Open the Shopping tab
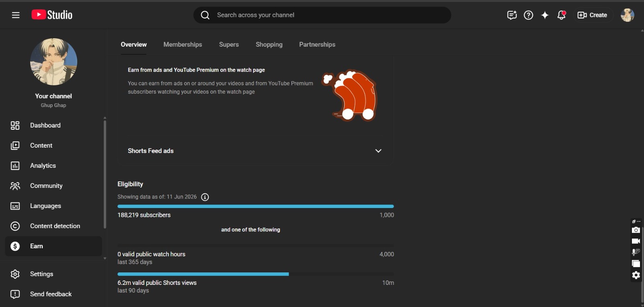This screenshot has width=644, height=307. (x=269, y=45)
